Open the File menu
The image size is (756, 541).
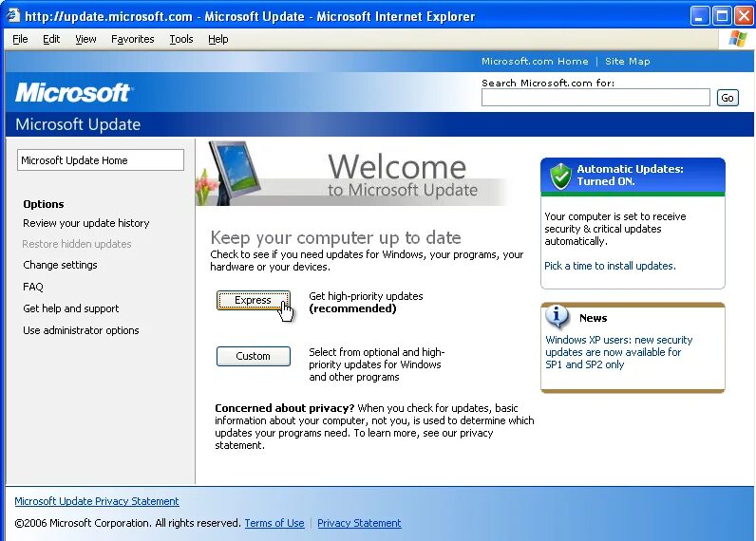point(20,39)
